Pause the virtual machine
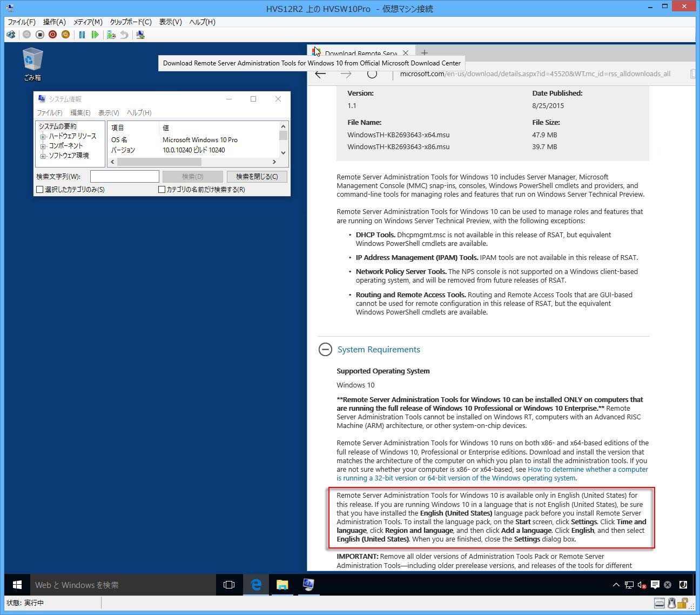 (82, 35)
